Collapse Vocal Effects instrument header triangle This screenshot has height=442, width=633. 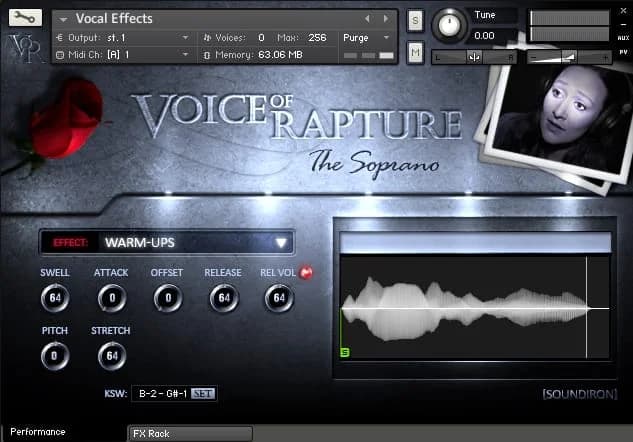[x=63, y=19]
